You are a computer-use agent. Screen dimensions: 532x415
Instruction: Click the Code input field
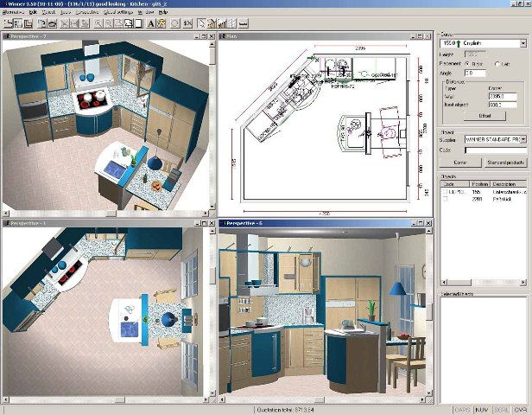click(x=496, y=150)
